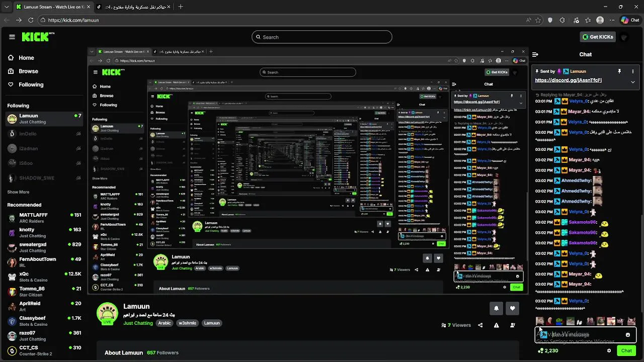The height and width of the screenshot is (362, 644).
Task: Switch to the TikTok tab in the outer browser
Action: click(133, 7)
